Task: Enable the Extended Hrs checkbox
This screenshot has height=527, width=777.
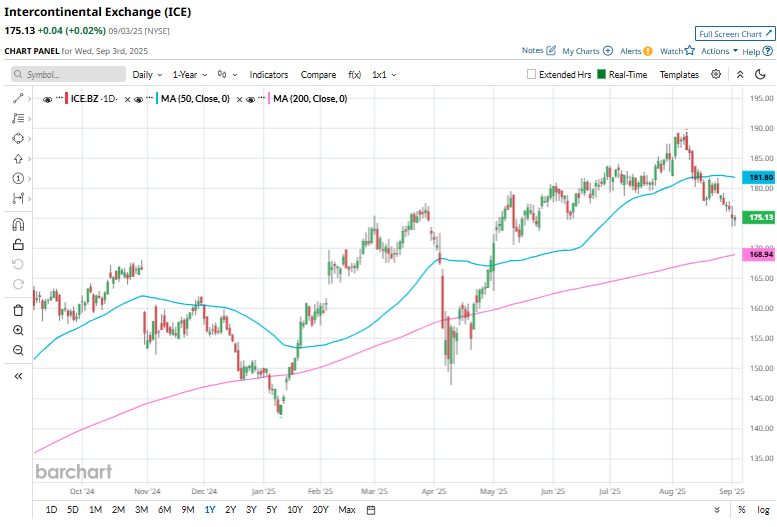Action: 531,74
